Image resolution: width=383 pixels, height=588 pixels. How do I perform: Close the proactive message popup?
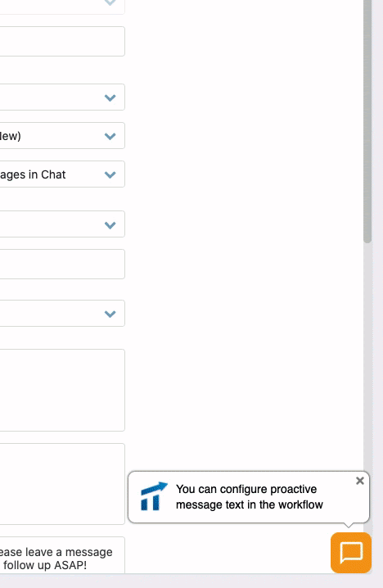pyautogui.click(x=360, y=481)
